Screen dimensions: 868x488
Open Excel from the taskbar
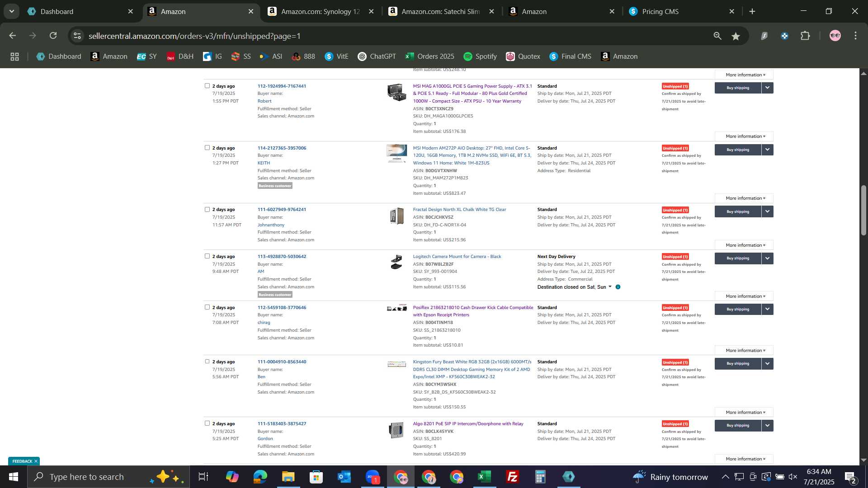pyautogui.click(x=484, y=477)
